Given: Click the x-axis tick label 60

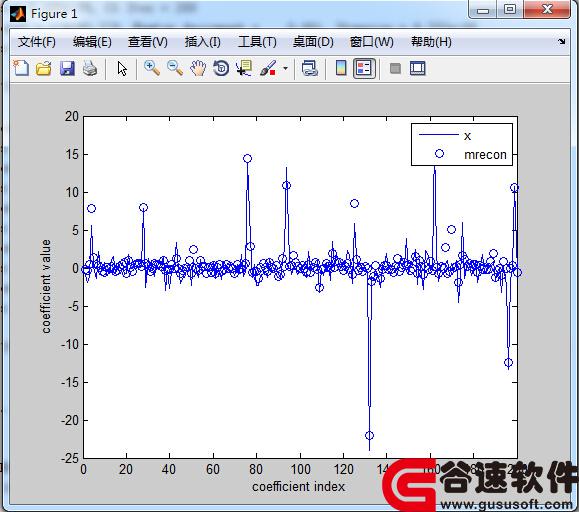Looking at the screenshot, I should click(213, 470).
